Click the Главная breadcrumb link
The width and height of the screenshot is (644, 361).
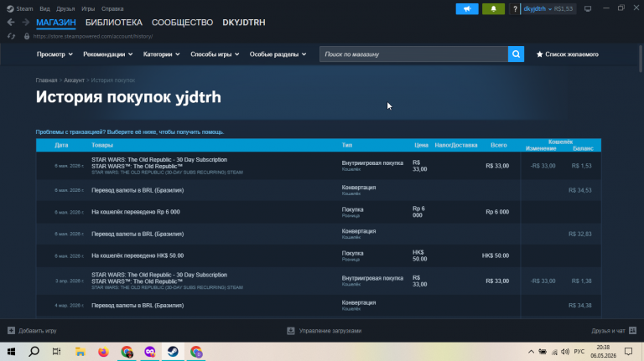pyautogui.click(x=46, y=80)
